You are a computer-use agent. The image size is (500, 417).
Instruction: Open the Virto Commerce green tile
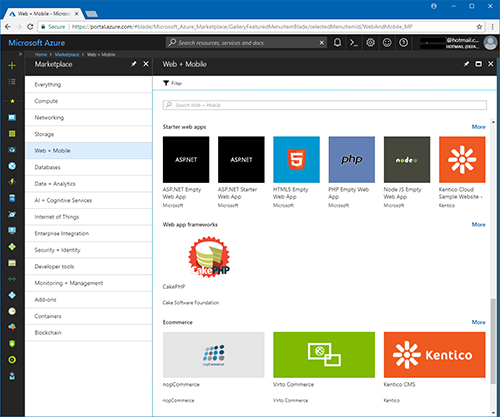324,355
